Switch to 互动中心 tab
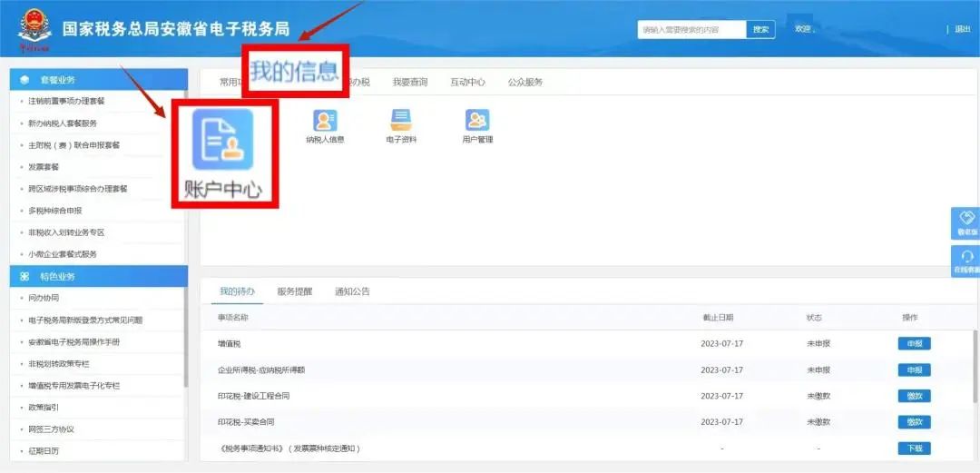 tap(467, 82)
